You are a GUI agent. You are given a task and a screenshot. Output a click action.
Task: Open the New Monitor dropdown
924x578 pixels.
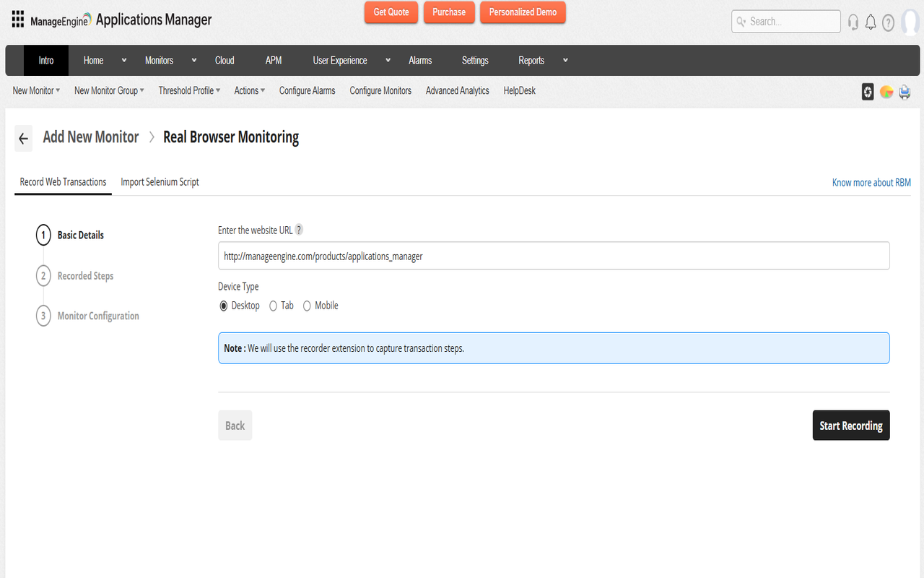coord(36,90)
